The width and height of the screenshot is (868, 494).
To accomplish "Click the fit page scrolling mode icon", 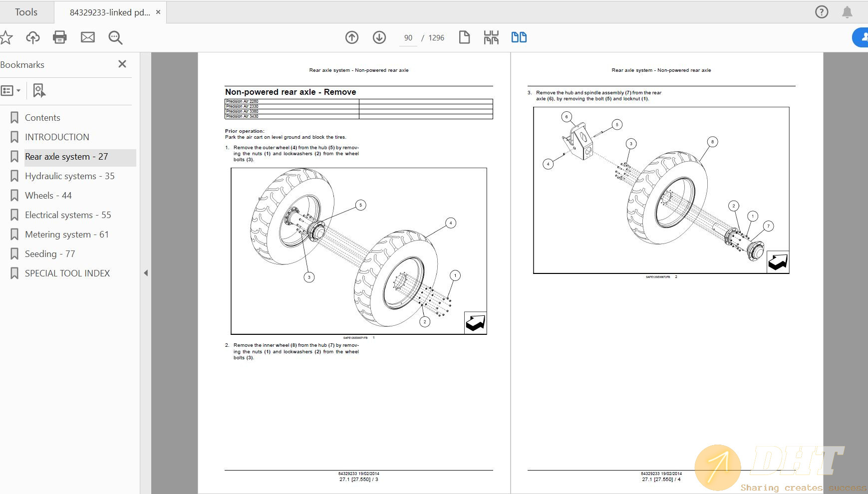I will click(x=491, y=37).
